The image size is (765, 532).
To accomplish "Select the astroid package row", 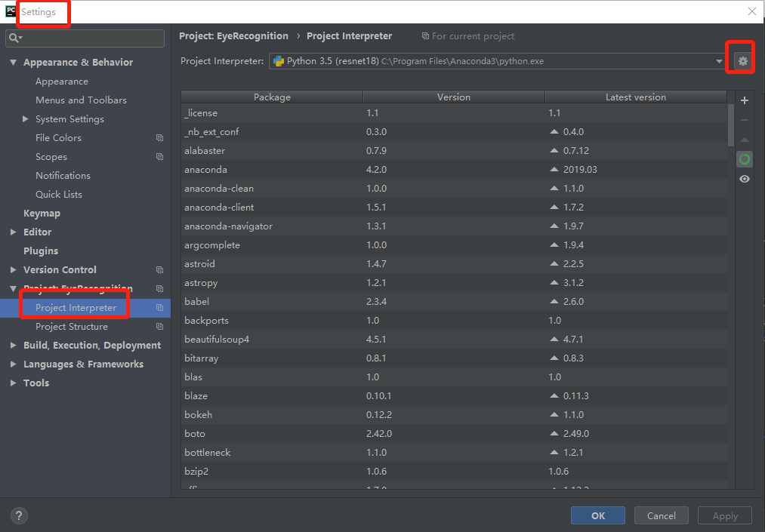I will [454, 264].
